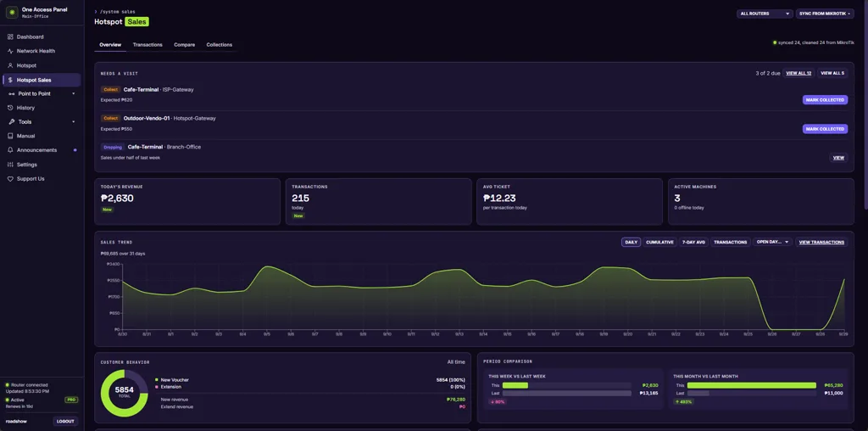Viewport: 868px width, 431px height.
Task: Expand the Point to Point submenu arrow
Action: (x=74, y=93)
